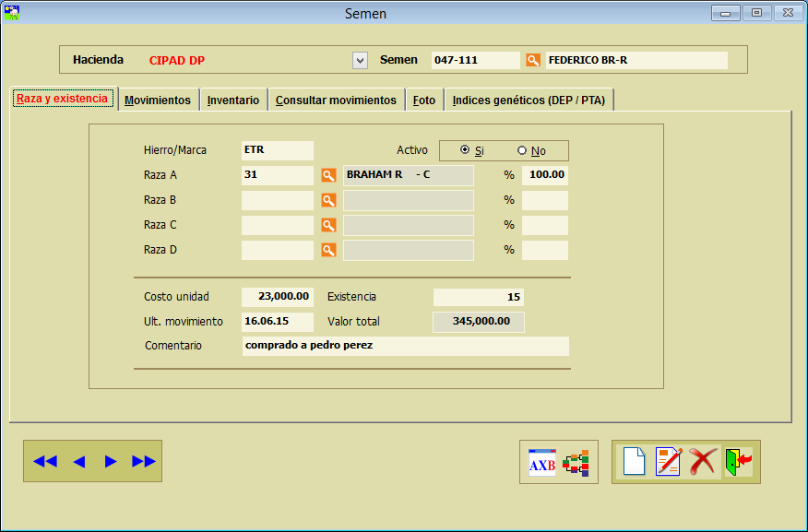Delete the record with the red X icon
Image resolution: width=808 pixels, height=532 pixels.
[x=703, y=461]
